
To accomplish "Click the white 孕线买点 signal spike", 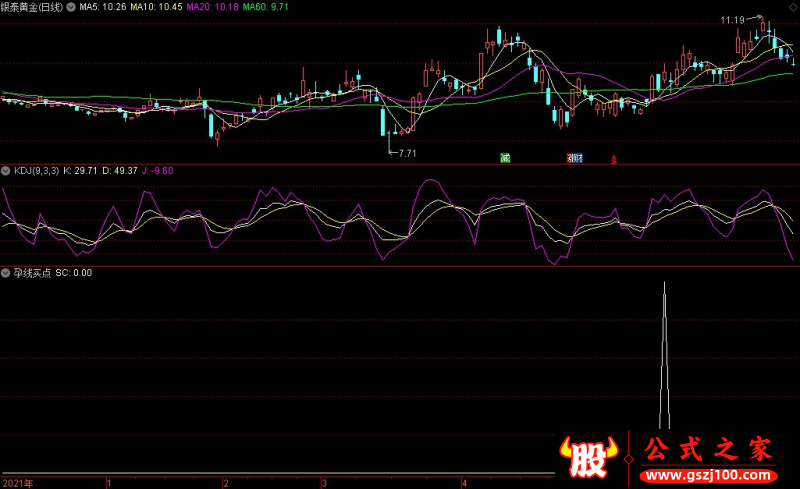I will pos(664,355).
